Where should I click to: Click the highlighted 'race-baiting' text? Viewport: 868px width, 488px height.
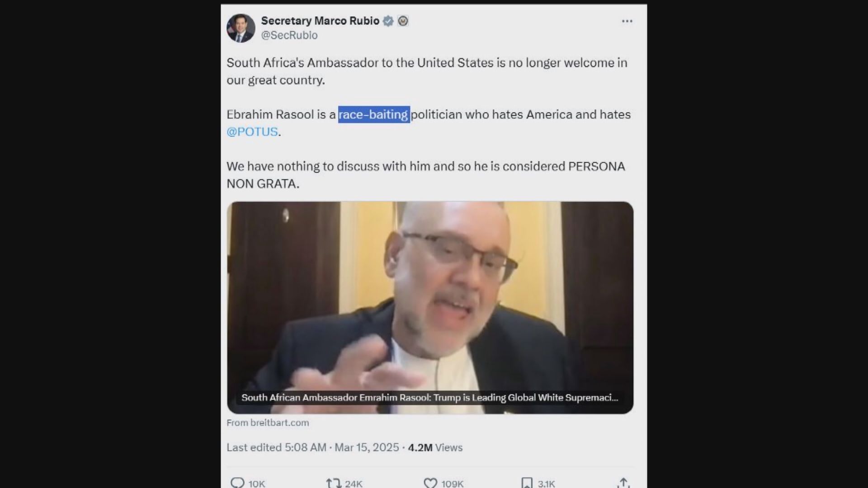pos(373,114)
